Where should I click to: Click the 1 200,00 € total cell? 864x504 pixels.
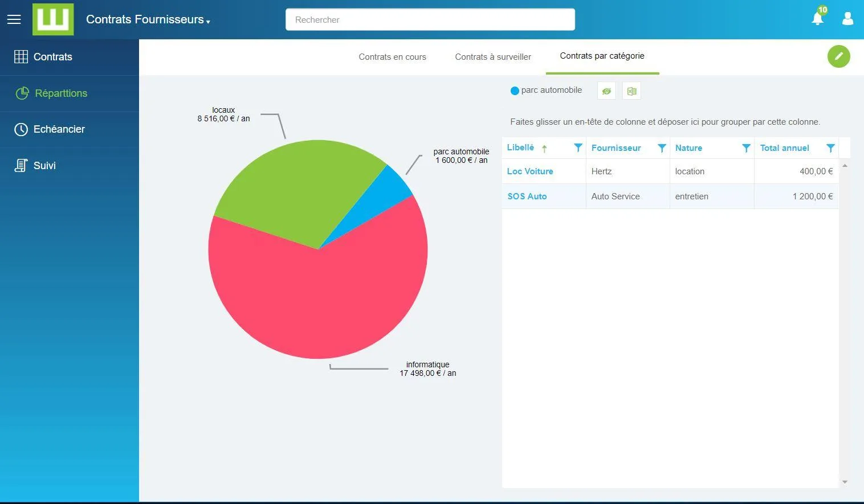796,196
